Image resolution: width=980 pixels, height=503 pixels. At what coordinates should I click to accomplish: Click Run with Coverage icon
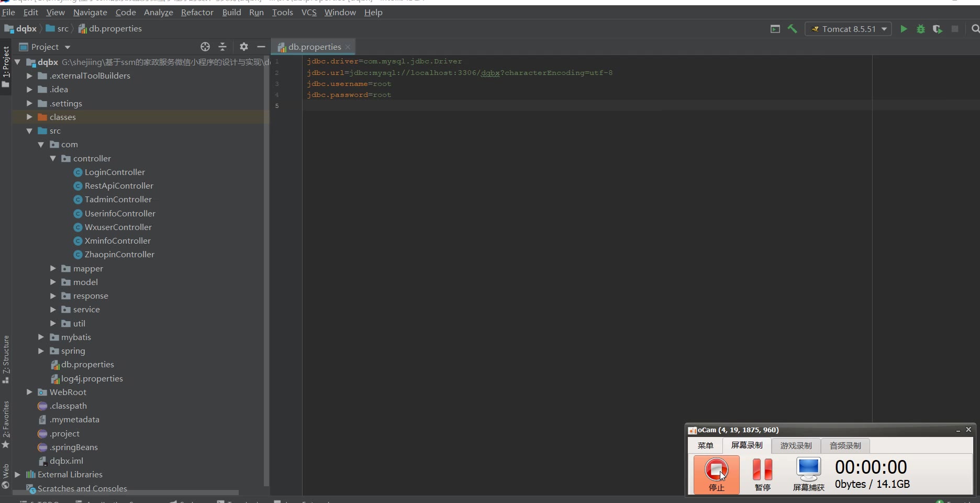(x=938, y=29)
